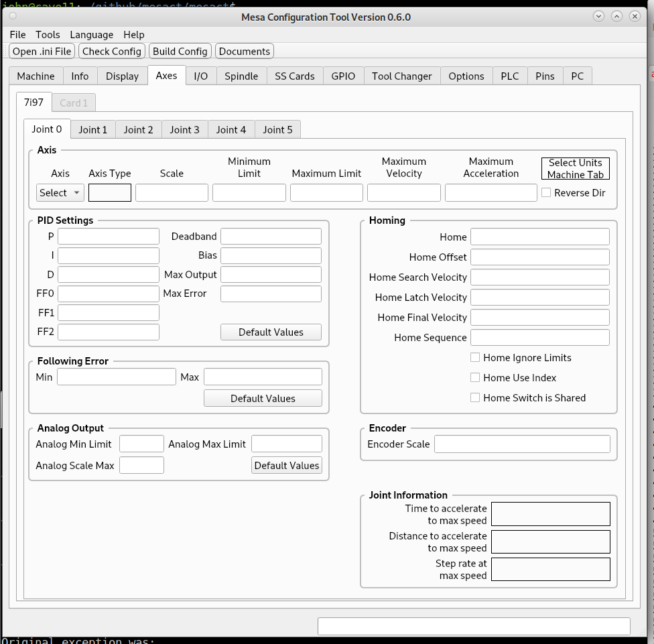Screen dimensions: 654x644
Task: Select the Joint 3 tab
Action: (184, 130)
